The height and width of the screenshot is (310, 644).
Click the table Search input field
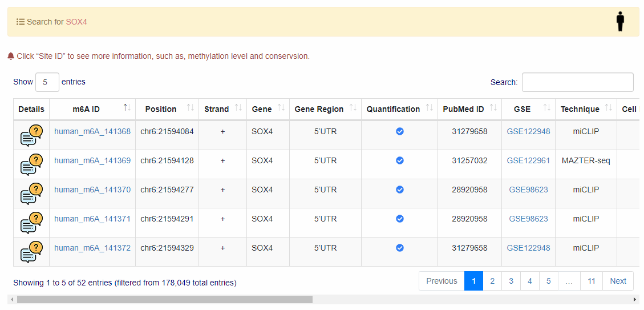click(x=577, y=82)
